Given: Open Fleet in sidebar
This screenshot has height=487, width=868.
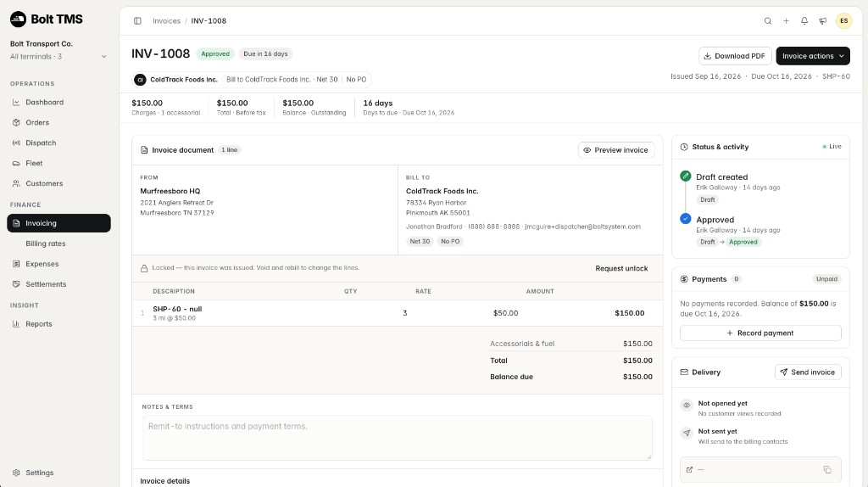Looking at the screenshot, I should [x=58, y=164].
